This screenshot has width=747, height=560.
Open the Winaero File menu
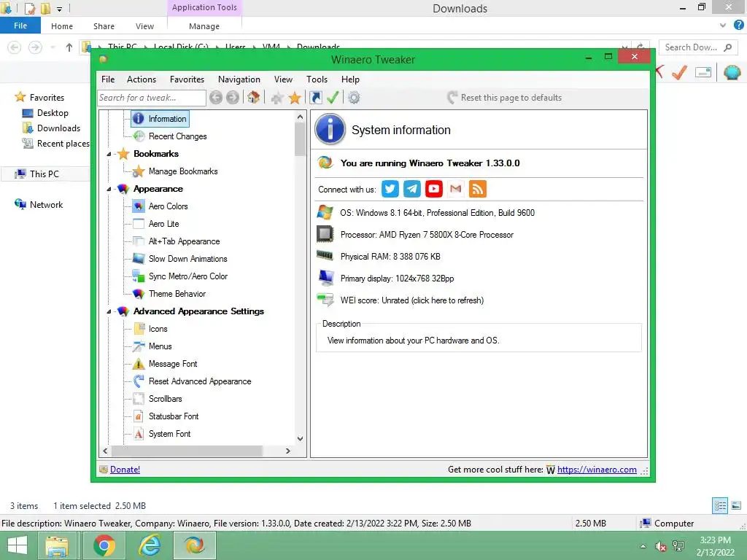point(108,79)
